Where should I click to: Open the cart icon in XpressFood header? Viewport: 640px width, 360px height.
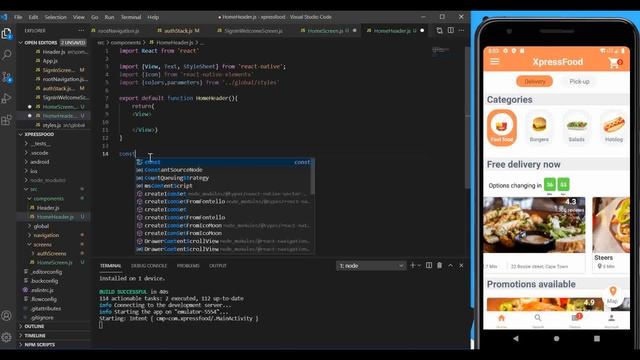pos(615,62)
